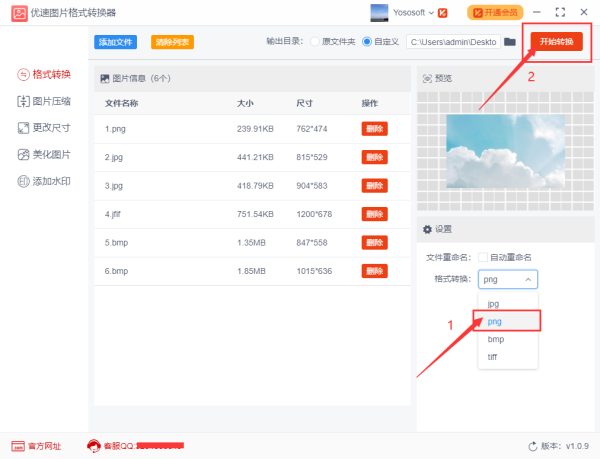Viewport: 600px width, 459px height.
Task: Open the 更改尺寸 resize tool
Action: pos(44,127)
